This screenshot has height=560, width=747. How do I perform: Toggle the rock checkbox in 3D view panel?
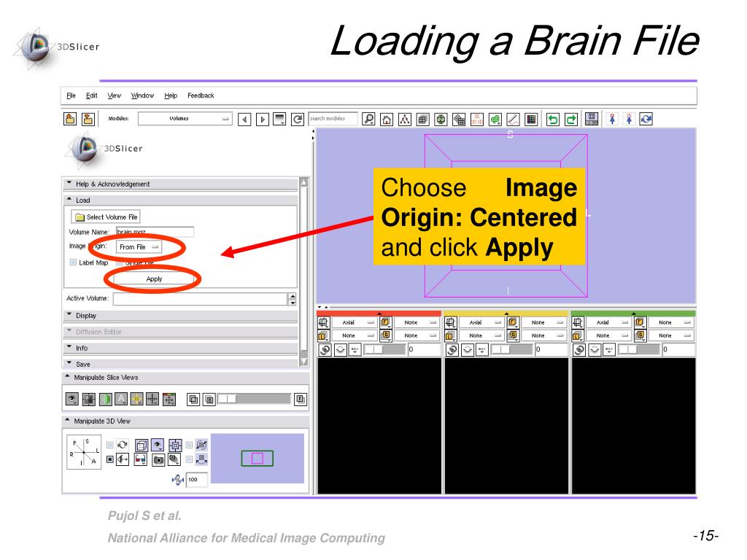(189, 459)
